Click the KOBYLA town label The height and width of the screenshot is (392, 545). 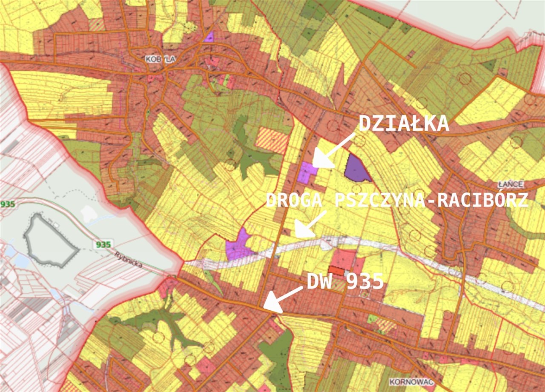pos(160,60)
